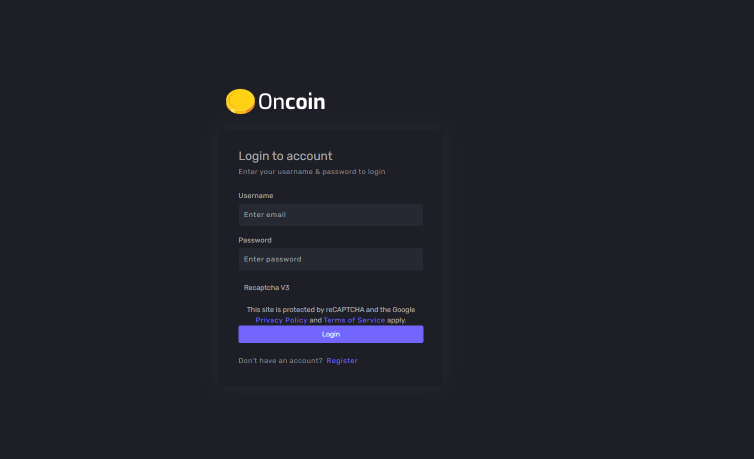754x459 pixels.
Task: Click the Password field label
Action: click(254, 240)
